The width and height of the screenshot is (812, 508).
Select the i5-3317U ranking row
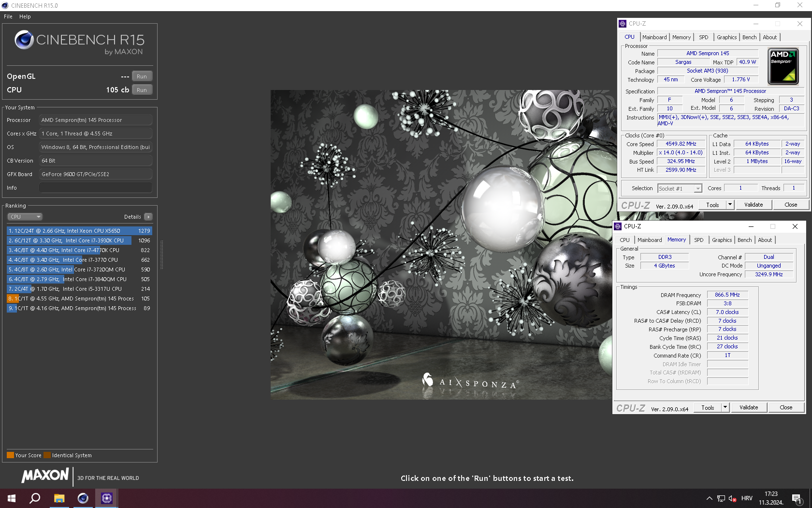point(79,289)
